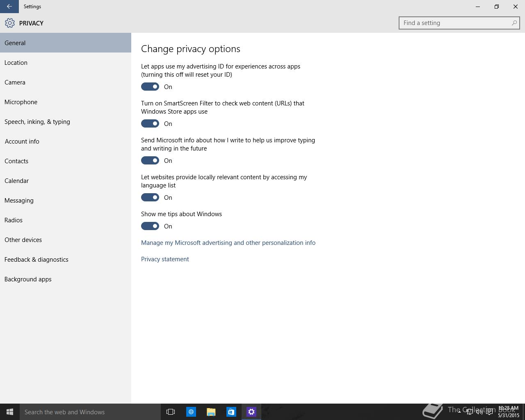Go back using the arrow button
This screenshot has width=525, height=420.
[x=9, y=7]
